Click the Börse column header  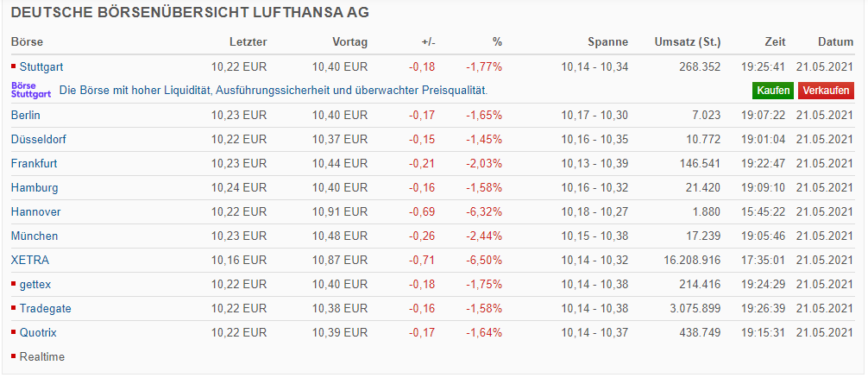[27, 41]
